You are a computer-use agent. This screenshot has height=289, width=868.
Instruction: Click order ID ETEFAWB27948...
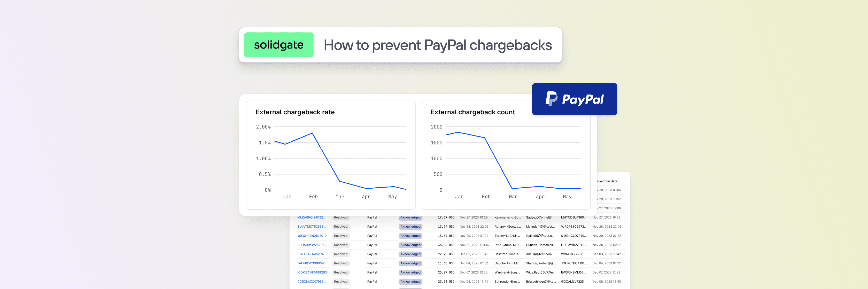574,245
